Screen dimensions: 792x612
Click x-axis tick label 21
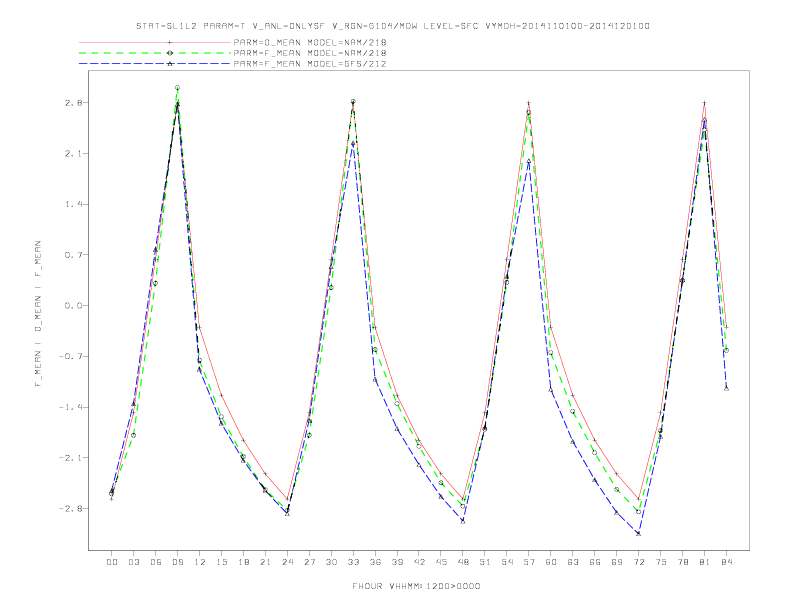265,562
